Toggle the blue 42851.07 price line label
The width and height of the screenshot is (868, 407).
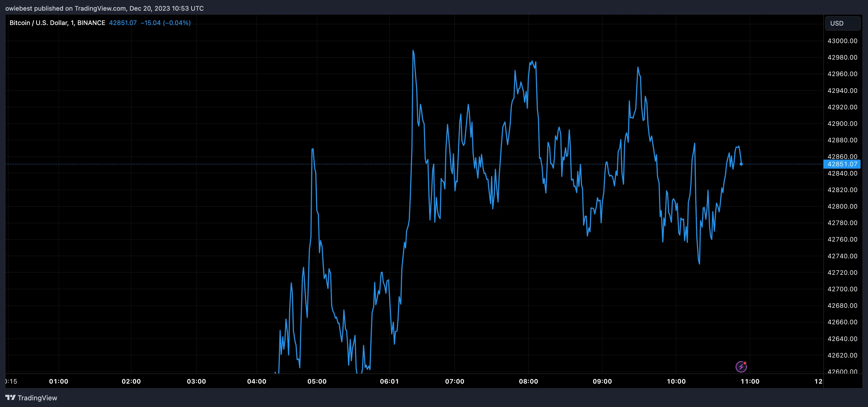click(x=842, y=164)
